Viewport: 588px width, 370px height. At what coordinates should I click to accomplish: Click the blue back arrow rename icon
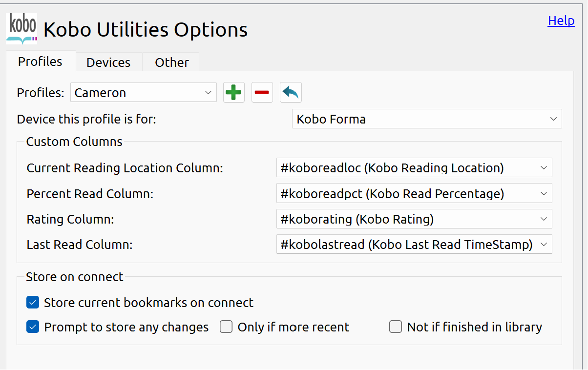click(x=291, y=93)
